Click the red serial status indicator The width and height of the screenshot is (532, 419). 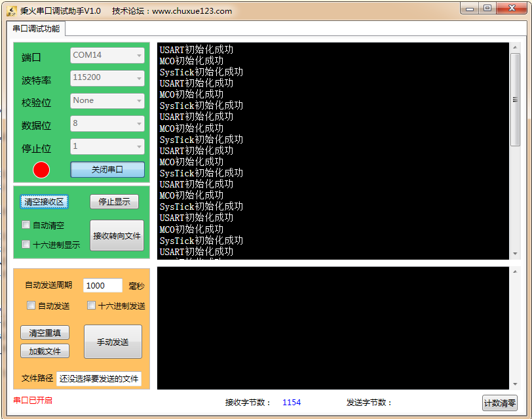[41, 170]
